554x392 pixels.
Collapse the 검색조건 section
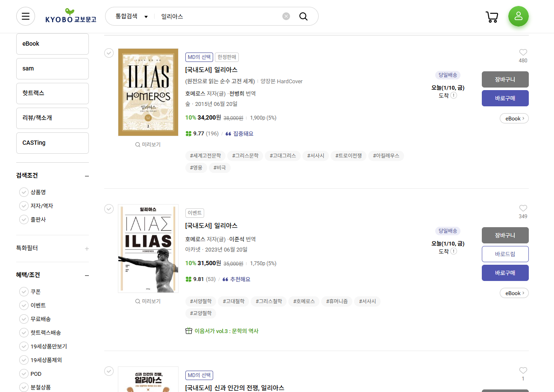(x=87, y=176)
